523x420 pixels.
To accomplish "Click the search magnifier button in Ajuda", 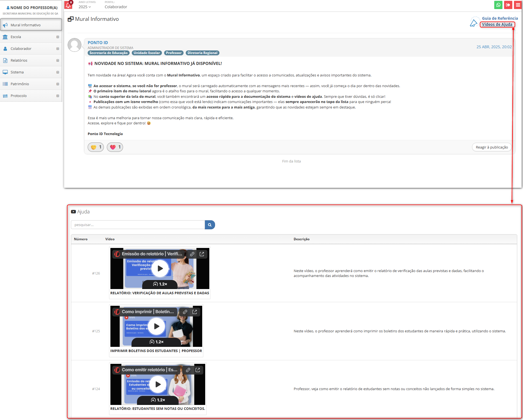I will [x=210, y=225].
